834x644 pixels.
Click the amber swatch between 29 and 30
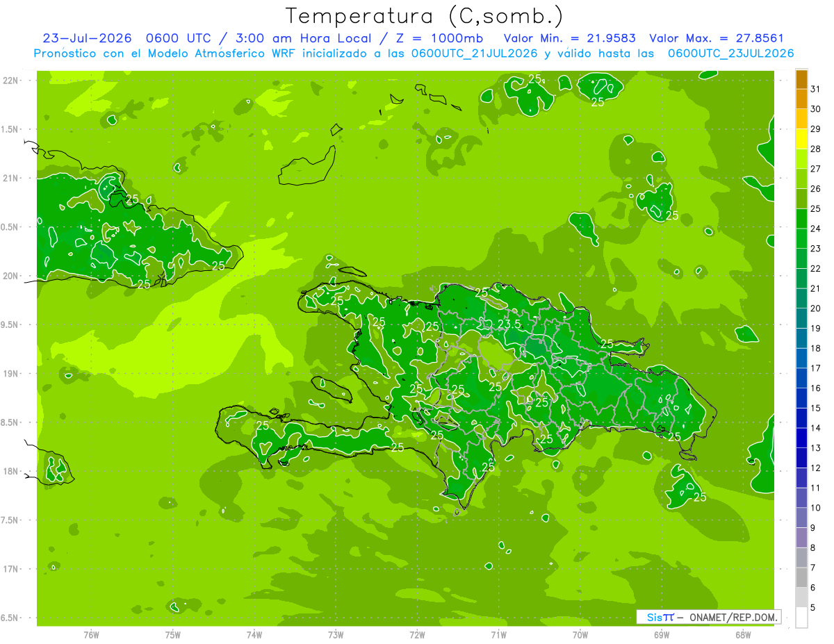point(801,119)
